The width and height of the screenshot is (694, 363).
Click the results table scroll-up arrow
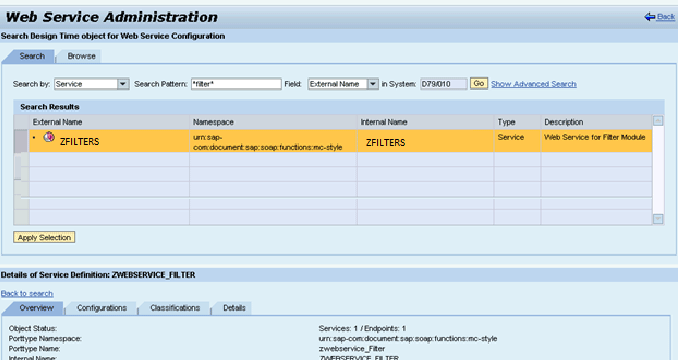(658, 121)
